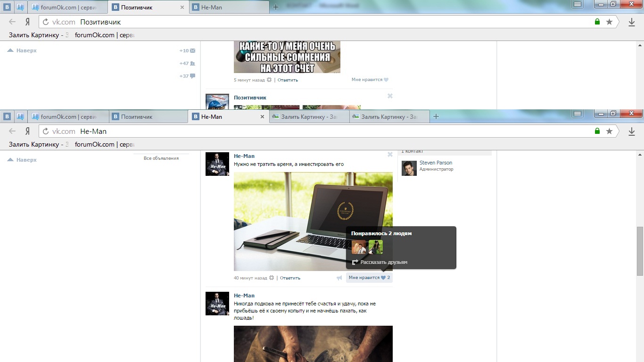This screenshot has width=644, height=362.
Task: Open browser menu in He-Man window
Action: 577,114
